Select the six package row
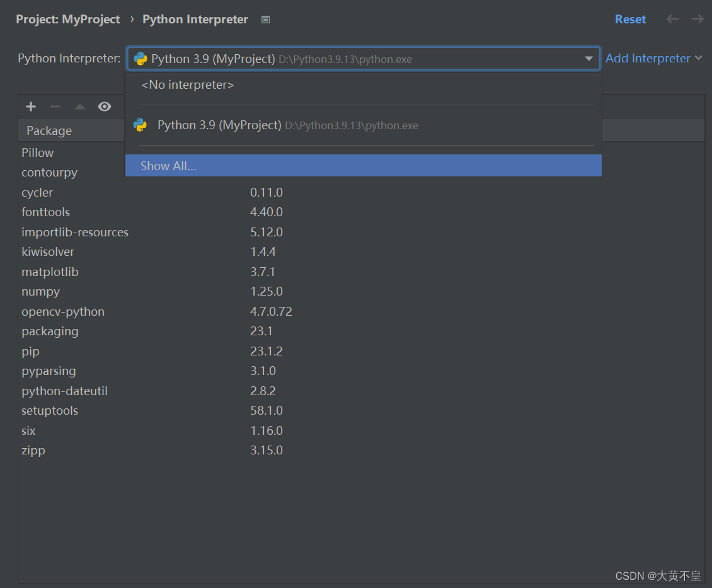Viewport: 712px width, 588px height. pos(362,431)
